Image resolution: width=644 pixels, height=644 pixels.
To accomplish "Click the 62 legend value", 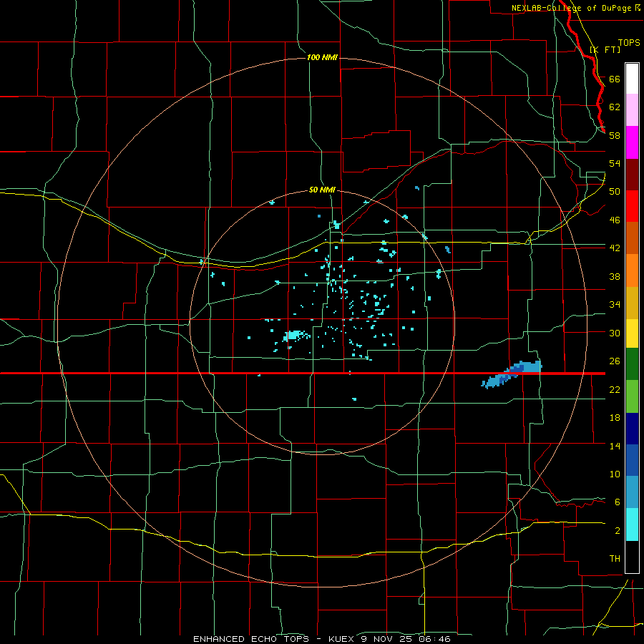I will (615, 107).
